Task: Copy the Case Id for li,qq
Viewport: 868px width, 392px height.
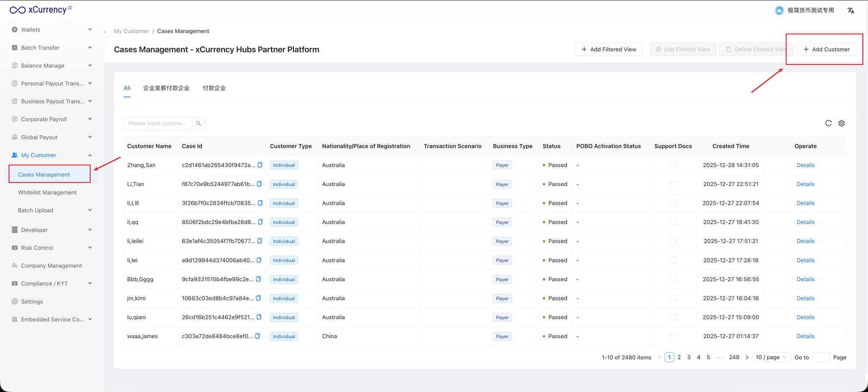Action: pyautogui.click(x=260, y=222)
